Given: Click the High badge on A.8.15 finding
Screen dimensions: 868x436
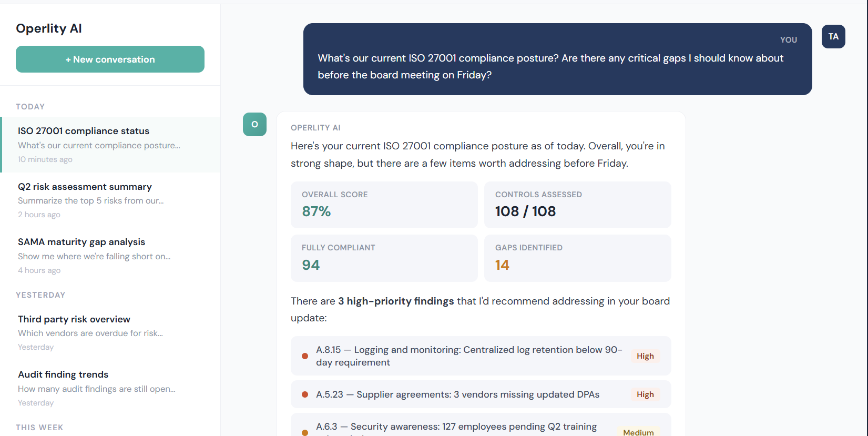Looking at the screenshot, I should [645, 356].
